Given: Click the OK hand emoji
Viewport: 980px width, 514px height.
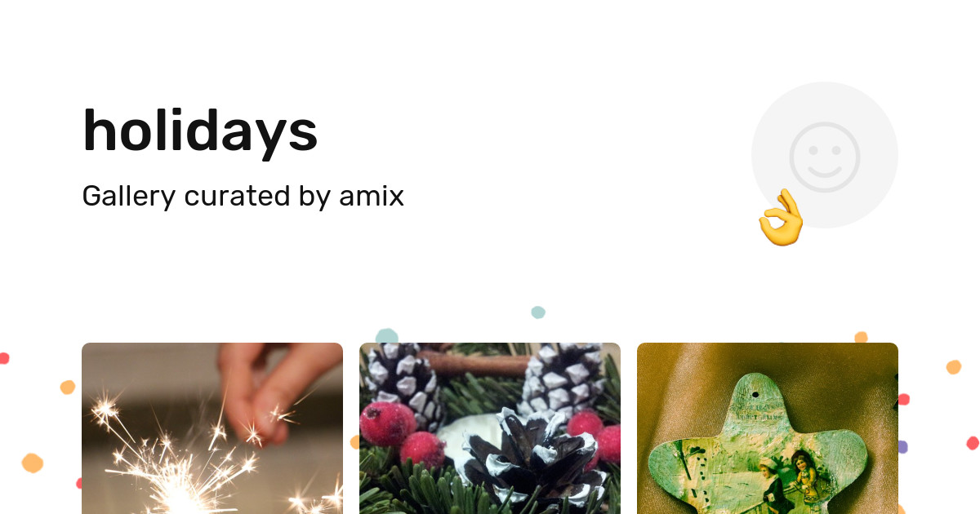Looking at the screenshot, I should 782,217.
